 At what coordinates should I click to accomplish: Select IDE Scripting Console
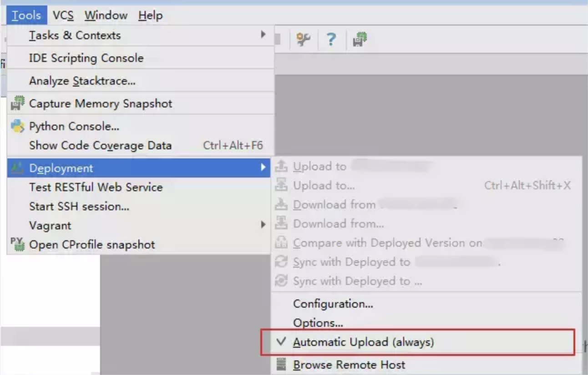(x=86, y=58)
